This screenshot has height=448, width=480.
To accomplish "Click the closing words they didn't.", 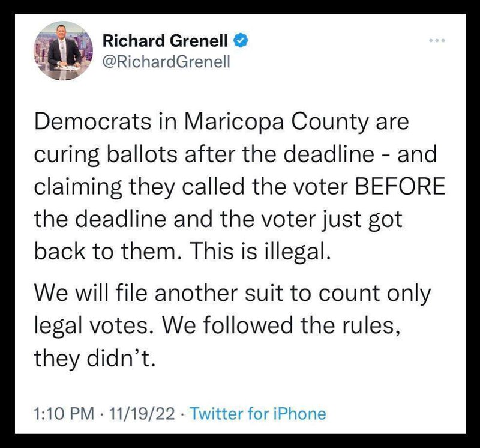I will coord(95,358).
